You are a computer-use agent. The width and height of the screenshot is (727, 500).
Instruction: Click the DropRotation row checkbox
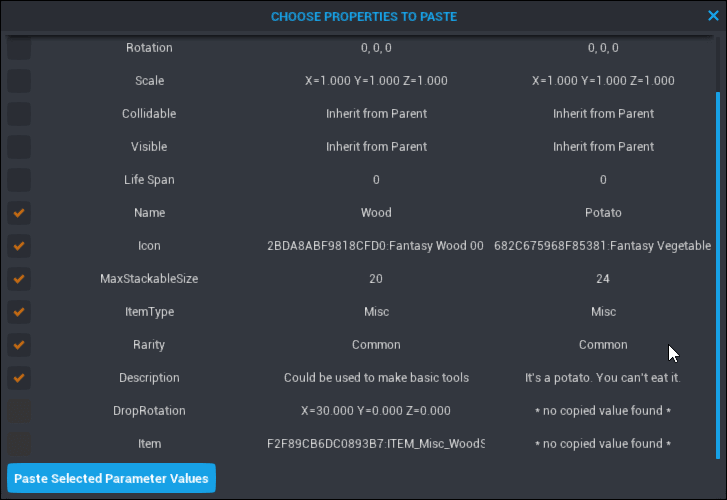point(19,411)
